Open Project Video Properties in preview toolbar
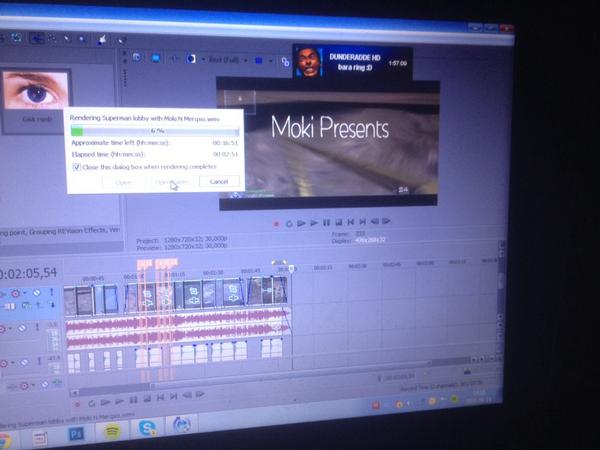The image size is (600, 450). coord(137,57)
